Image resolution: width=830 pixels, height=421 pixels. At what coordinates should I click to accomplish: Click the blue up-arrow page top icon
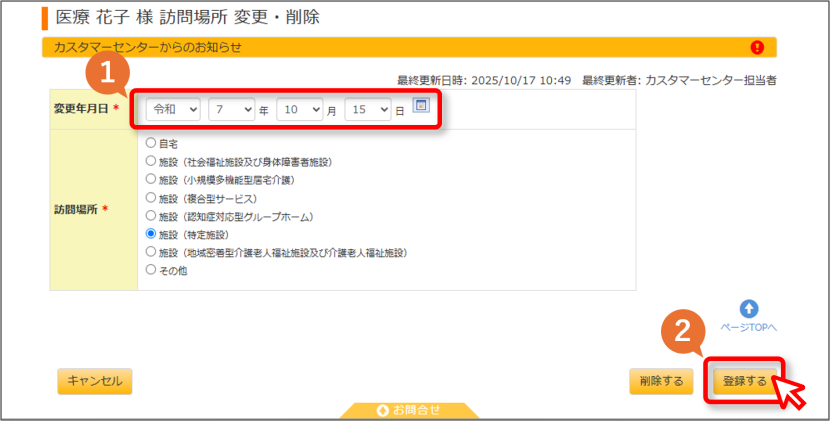(x=748, y=309)
